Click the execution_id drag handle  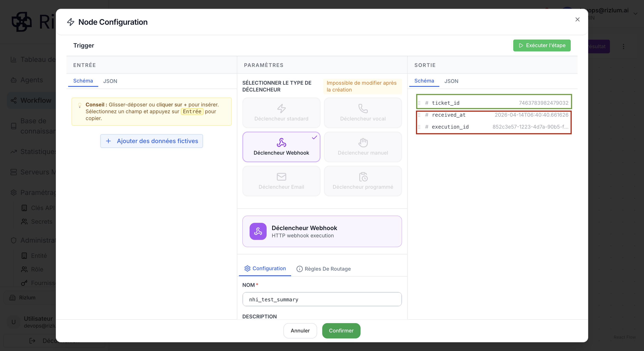419,127
